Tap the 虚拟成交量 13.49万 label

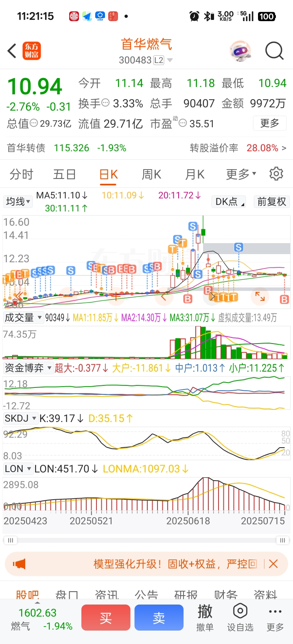tap(247, 318)
